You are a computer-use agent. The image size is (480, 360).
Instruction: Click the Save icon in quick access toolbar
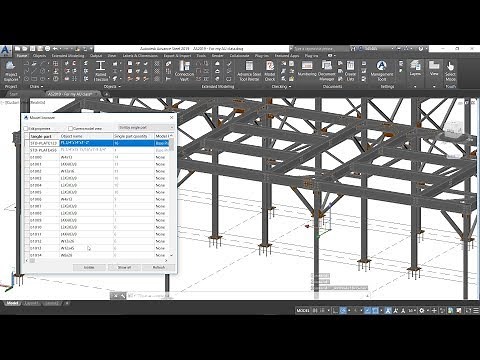point(33,49)
